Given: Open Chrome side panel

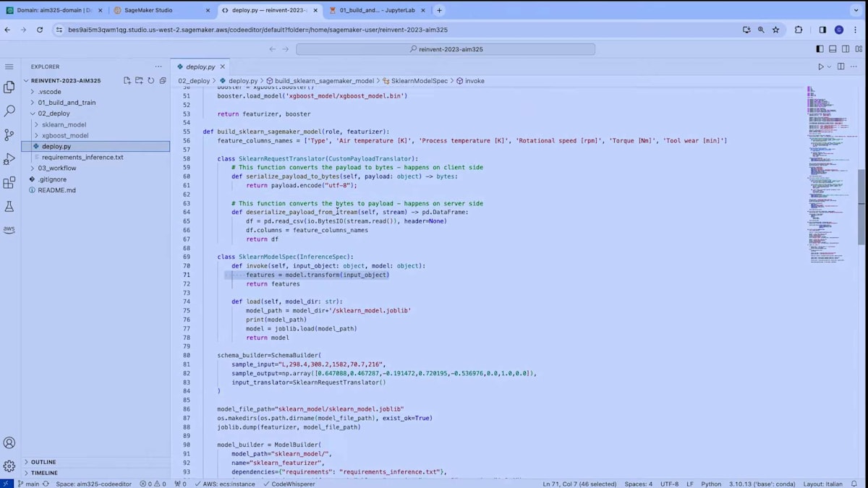Looking at the screenshot, I should [822, 30].
